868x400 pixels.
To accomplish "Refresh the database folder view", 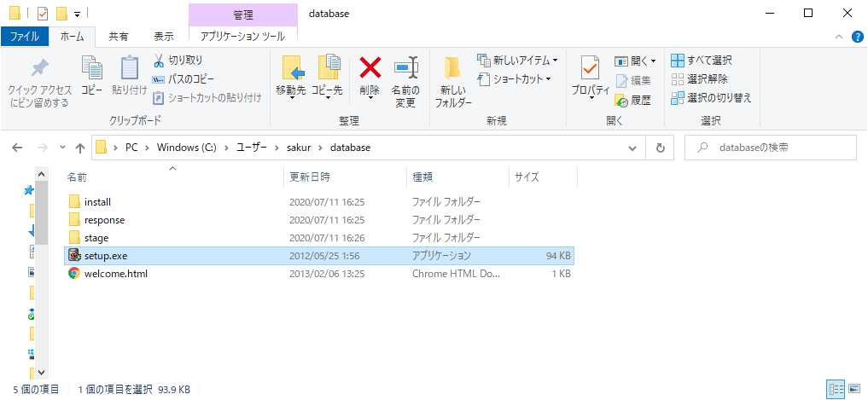I will (660, 148).
